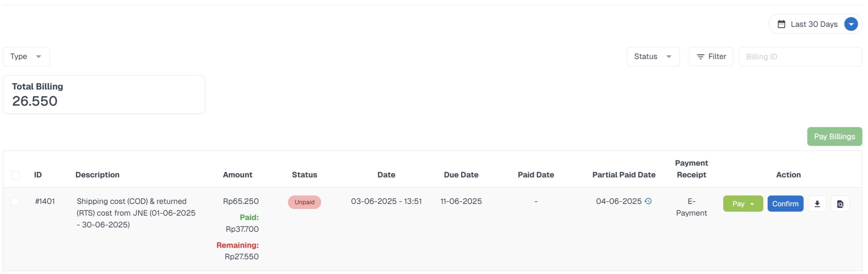Viewport: 868px width, 274px height.
Task: Click the filter lines icon
Action: (700, 57)
